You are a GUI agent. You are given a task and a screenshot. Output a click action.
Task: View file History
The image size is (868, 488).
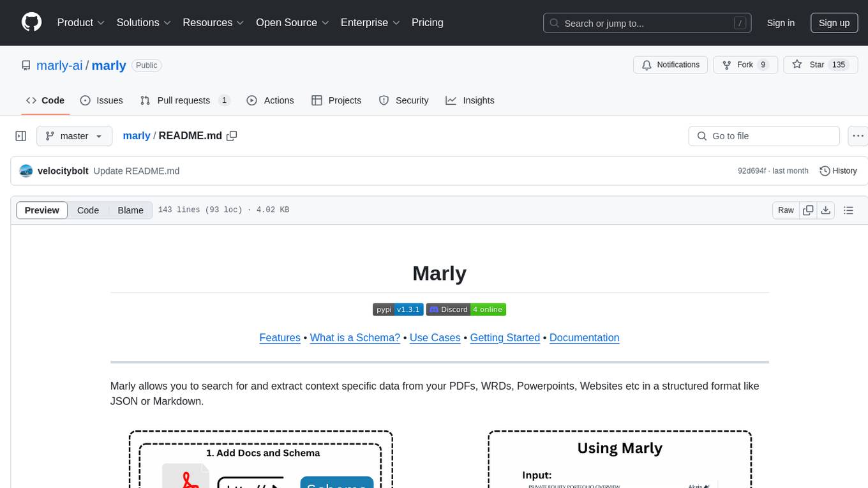(x=838, y=171)
